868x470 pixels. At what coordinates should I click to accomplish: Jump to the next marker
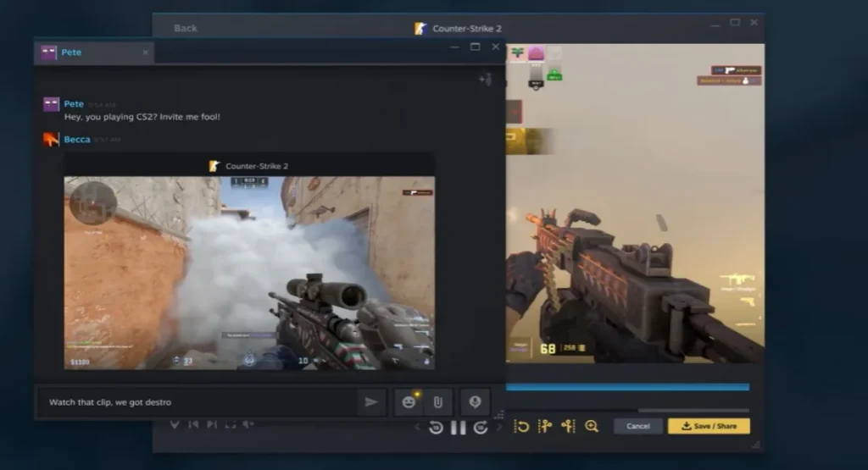pos(211,424)
